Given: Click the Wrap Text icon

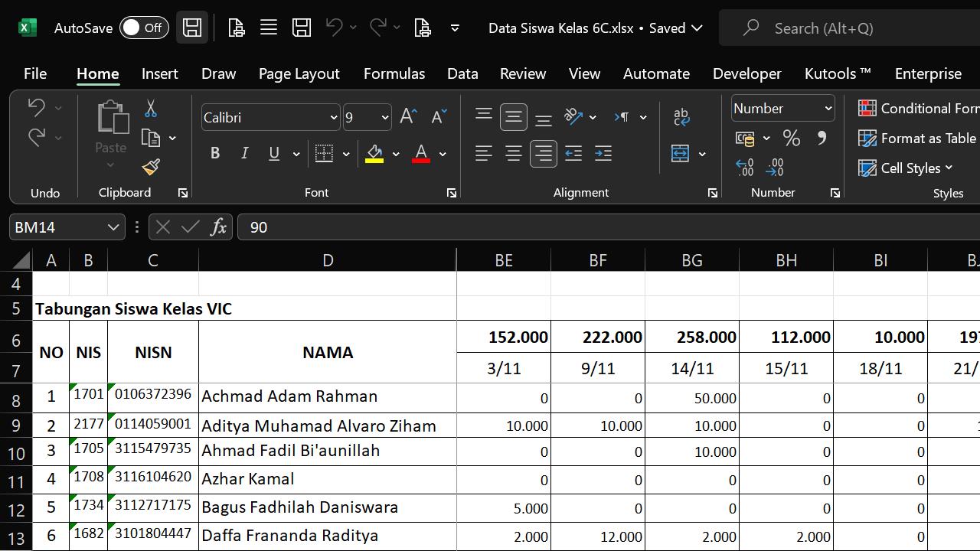Looking at the screenshot, I should [681, 116].
